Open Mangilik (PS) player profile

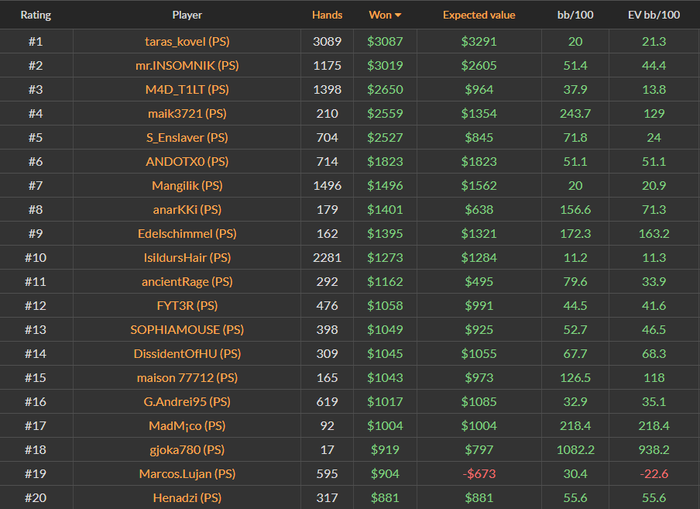186,185
